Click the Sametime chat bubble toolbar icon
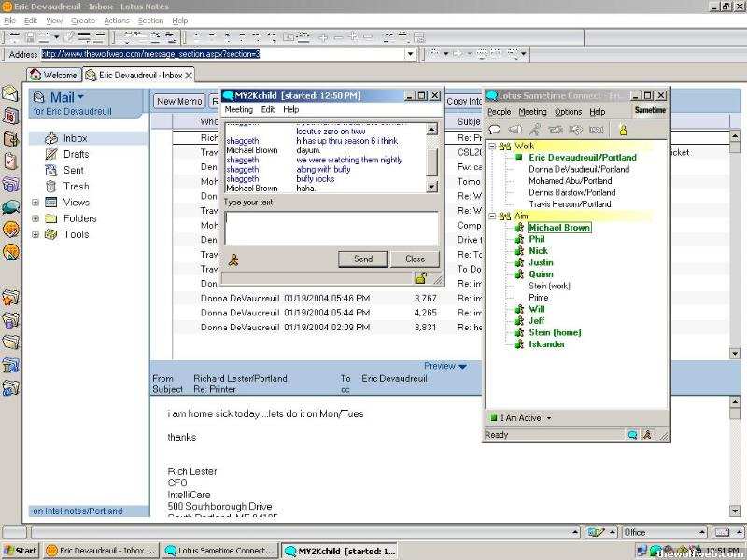Viewport: 747px width, 560px height. pos(494,130)
